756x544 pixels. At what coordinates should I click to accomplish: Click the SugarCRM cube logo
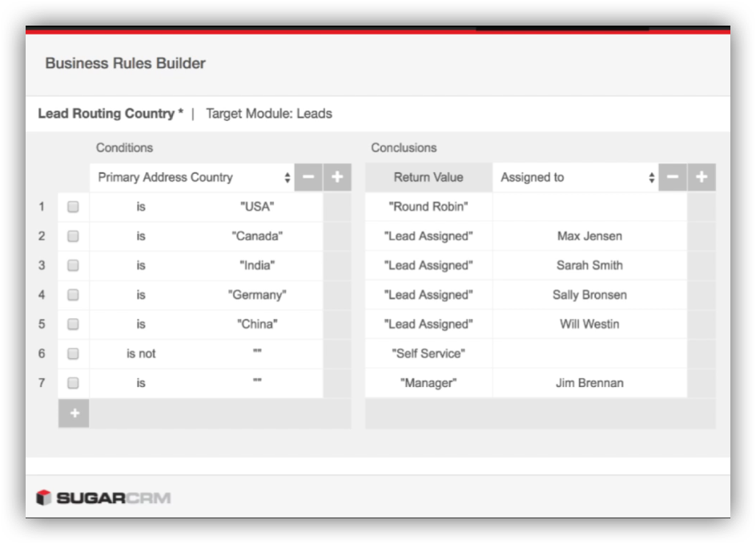click(43, 498)
